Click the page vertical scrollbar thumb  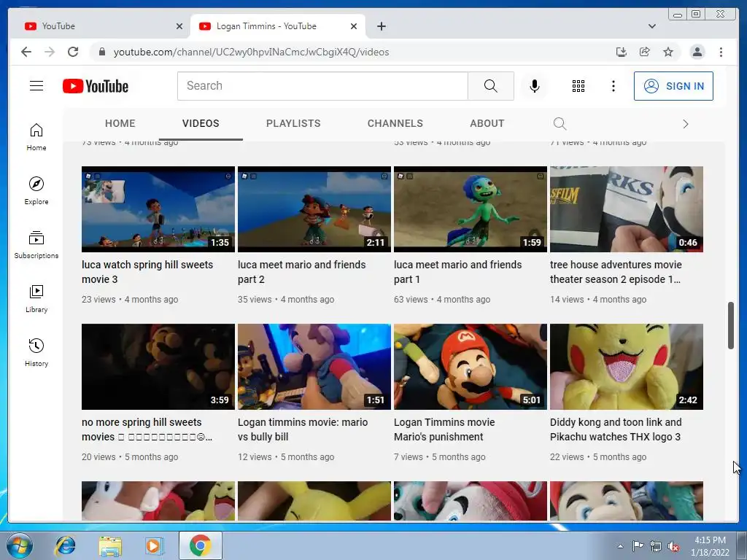tap(731, 326)
